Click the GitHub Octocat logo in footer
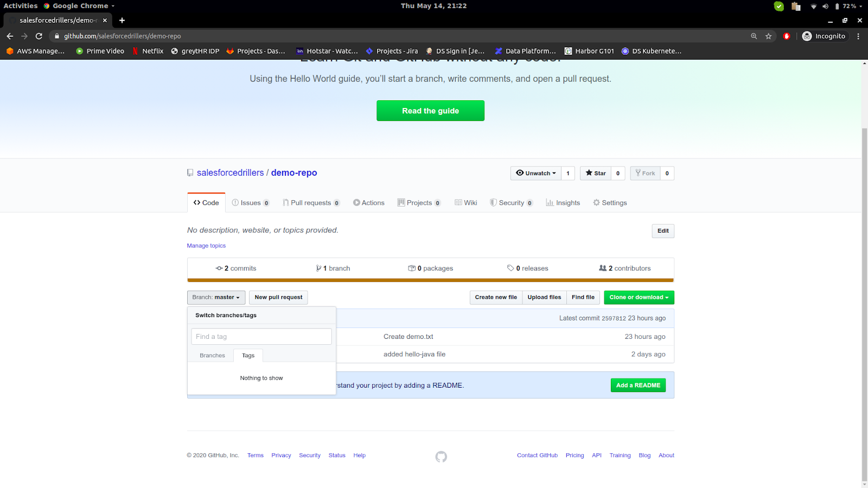The image size is (868, 488). (441, 457)
